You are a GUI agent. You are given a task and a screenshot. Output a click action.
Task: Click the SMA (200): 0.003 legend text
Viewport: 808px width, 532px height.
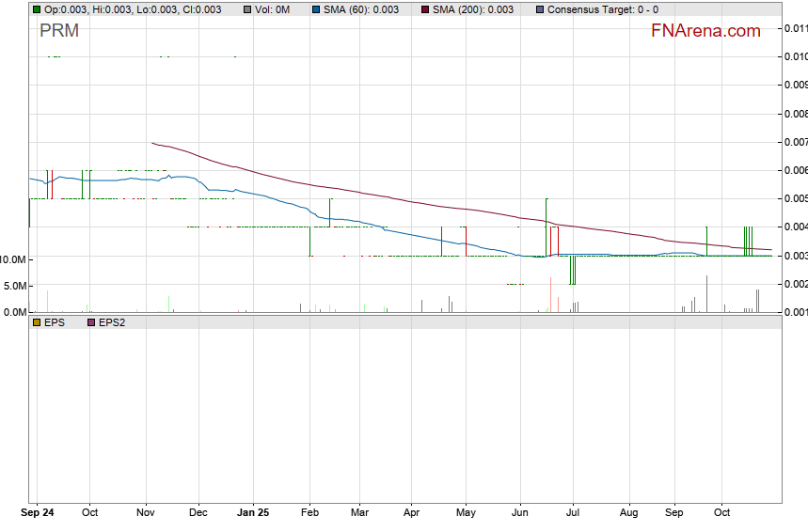pos(473,9)
